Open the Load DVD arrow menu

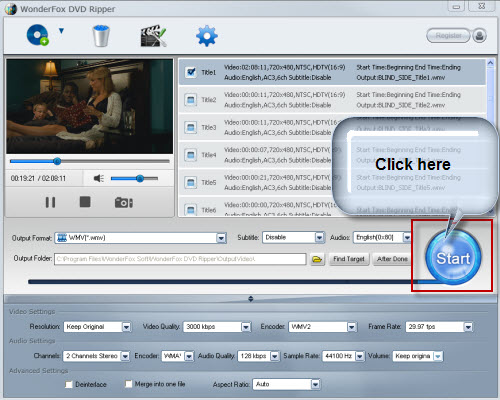click(x=61, y=31)
